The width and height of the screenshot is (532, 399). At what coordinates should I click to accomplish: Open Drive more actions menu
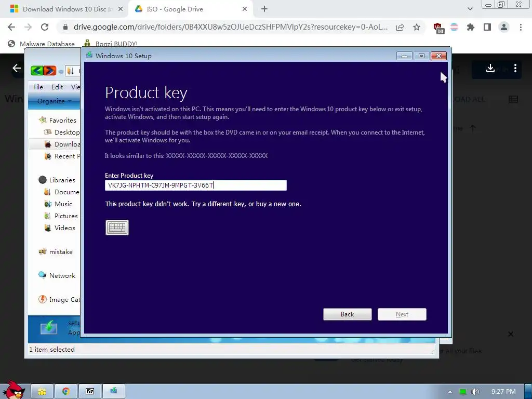(515, 68)
